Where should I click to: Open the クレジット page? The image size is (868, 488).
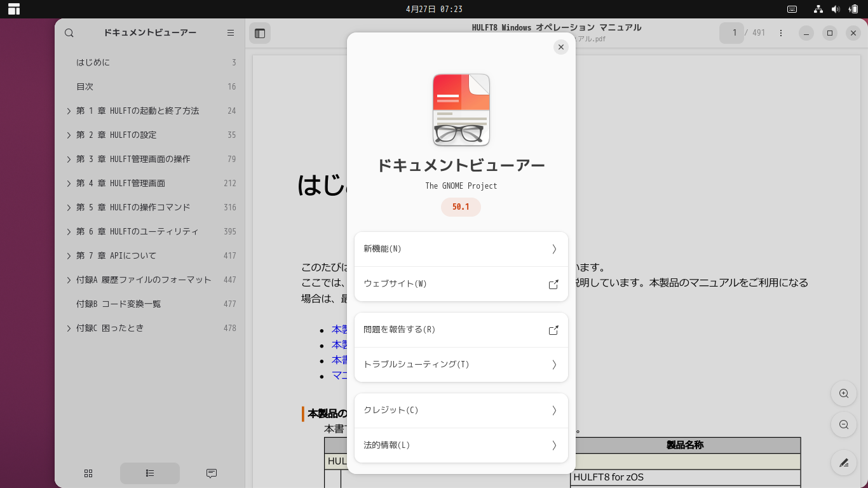461,410
